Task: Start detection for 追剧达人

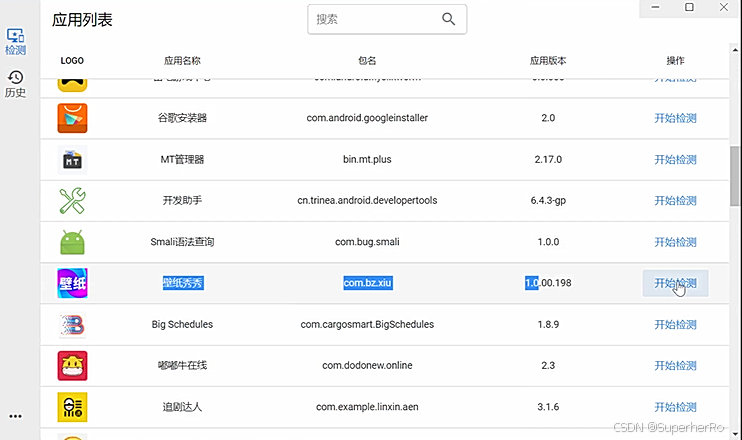Action: [x=675, y=407]
